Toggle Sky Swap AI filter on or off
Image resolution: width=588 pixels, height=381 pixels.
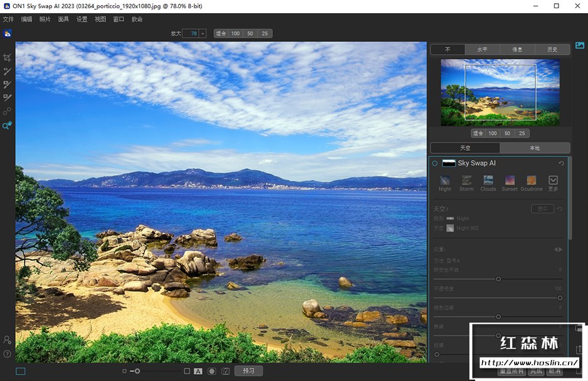click(x=435, y=163)
